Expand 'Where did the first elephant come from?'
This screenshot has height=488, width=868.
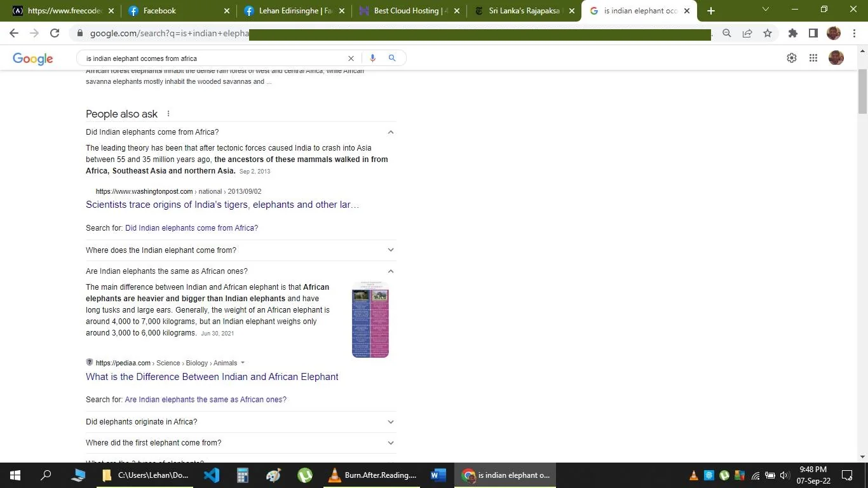tap(241, 443)
